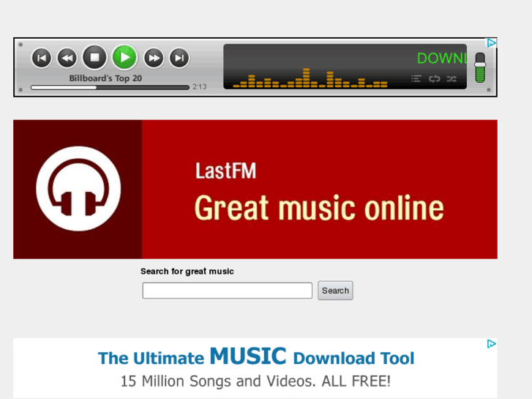Skip to the next track
The height and width of the screenshot is (399, 532).
pyautogui.click(x=179, y=58)
